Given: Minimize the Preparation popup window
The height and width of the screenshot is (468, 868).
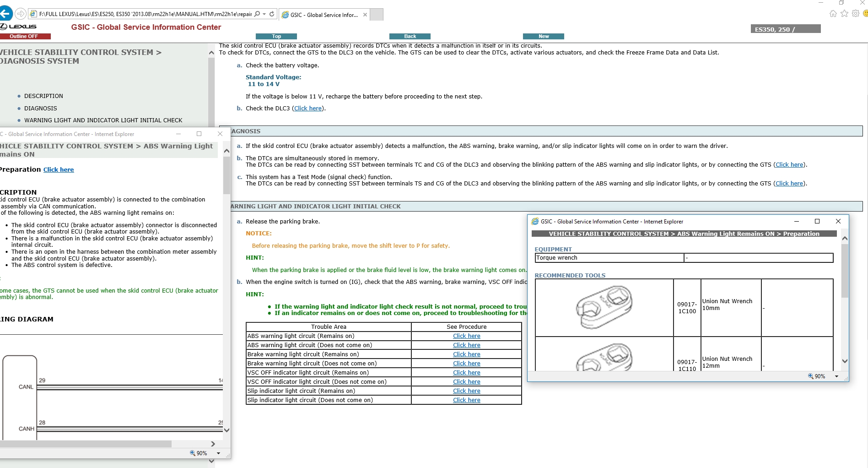Looking at the screenshot, I should click(797, 222).
